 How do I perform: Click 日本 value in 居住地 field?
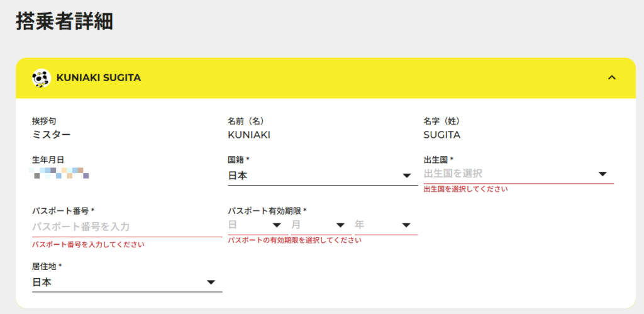point(42,283)
